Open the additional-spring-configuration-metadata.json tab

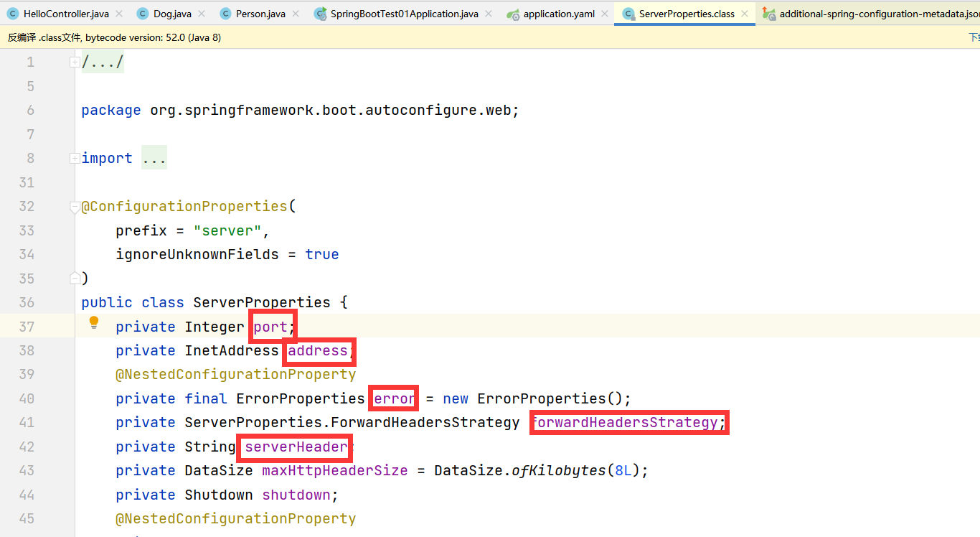pyautogui.click(x=879, y=14)
